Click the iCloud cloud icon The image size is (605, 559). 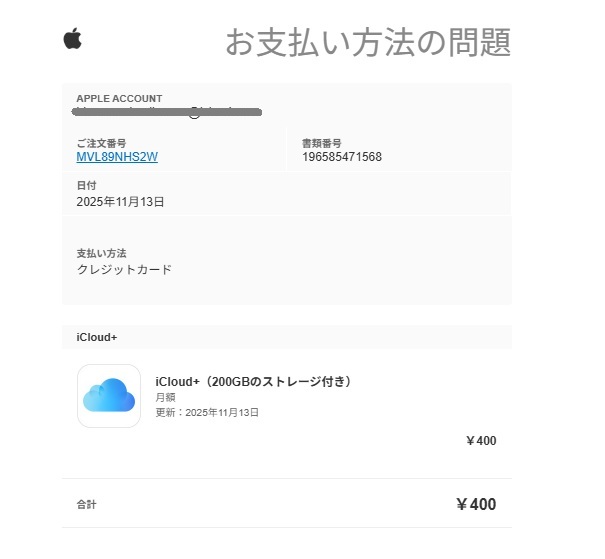coord(108,395)
